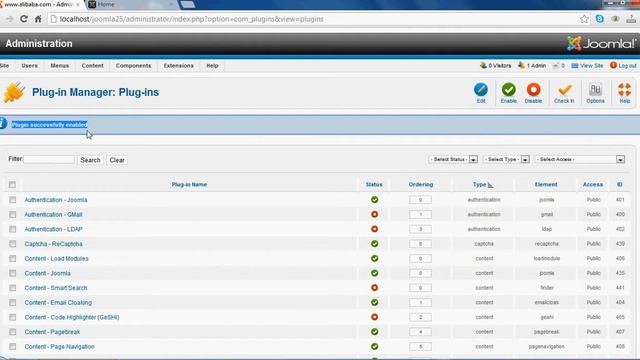Toggle status icon for Content - Email Cloaking

tap(374, 302)
